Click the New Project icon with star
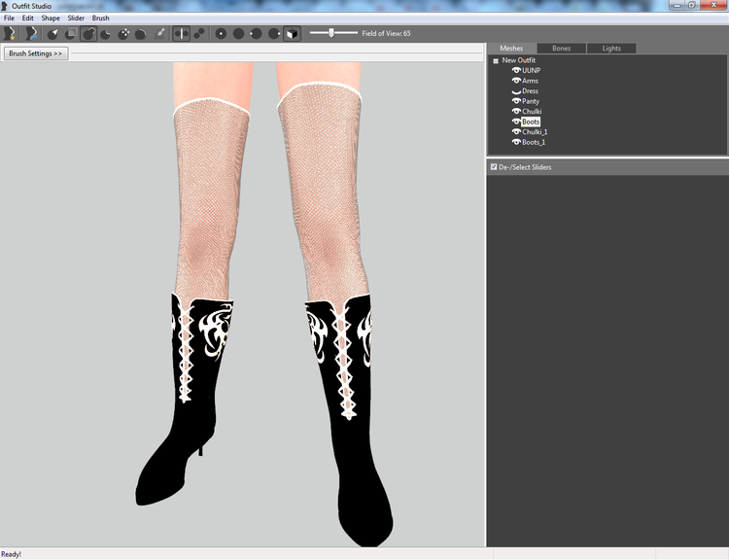 (10, 33)
